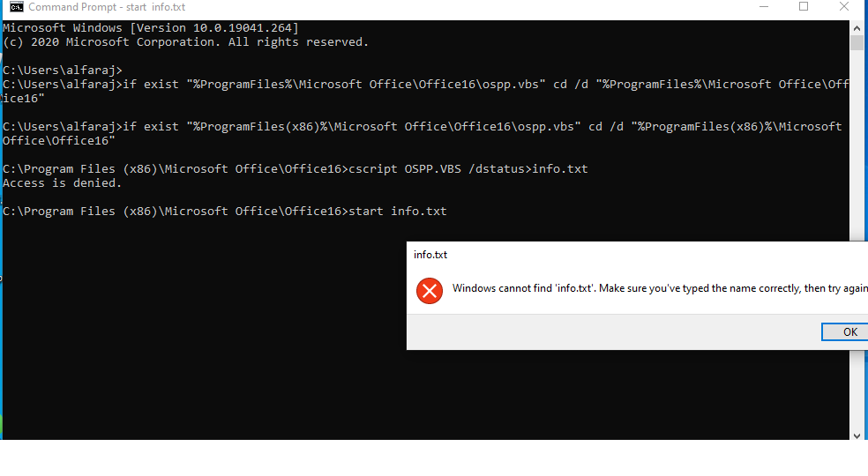
Task: Click the 'cscript OSPP.VBS /dstatus>info.txt' command
Action: pyautogui.click(x=468, y=169)
